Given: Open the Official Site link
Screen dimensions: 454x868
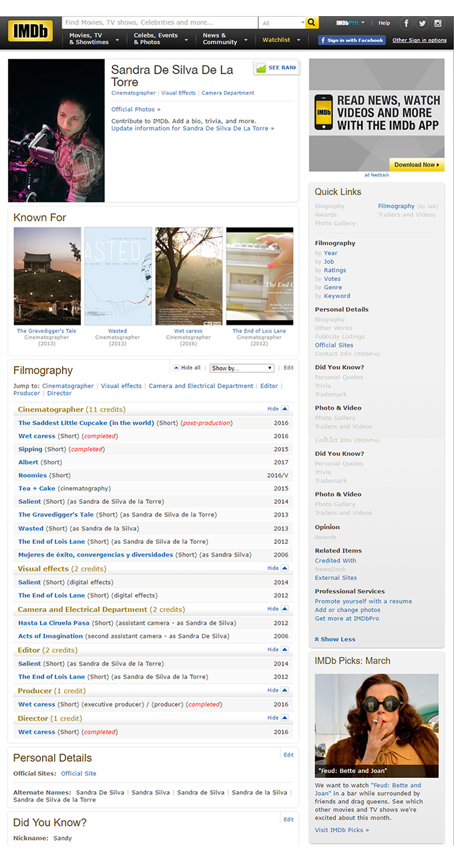Looking at the screenshot, I should tap(79, 773).
